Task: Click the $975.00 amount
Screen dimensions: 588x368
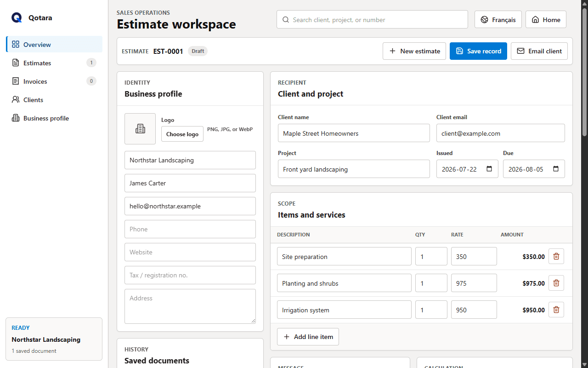Action: 533,283
